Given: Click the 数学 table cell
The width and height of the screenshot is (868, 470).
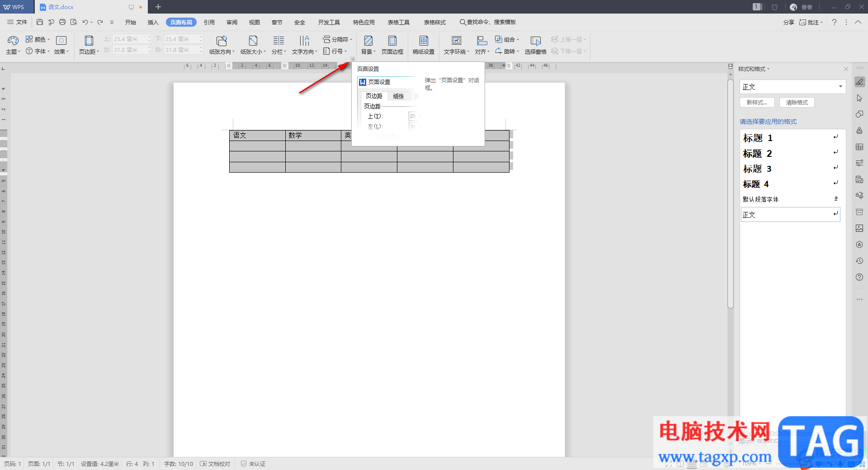Looking at the screenshot, I should point(313,136).
